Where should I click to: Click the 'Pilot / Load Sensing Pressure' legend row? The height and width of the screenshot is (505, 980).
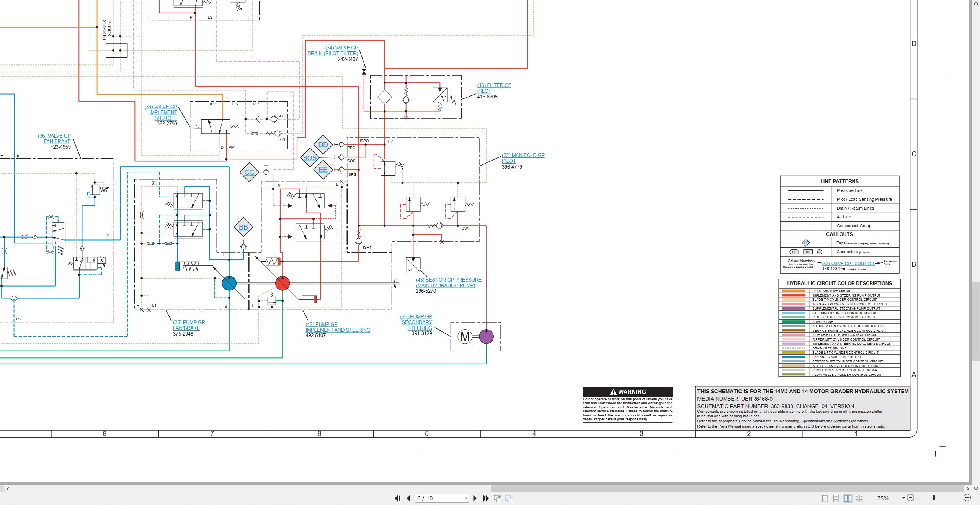coord(840,199)
